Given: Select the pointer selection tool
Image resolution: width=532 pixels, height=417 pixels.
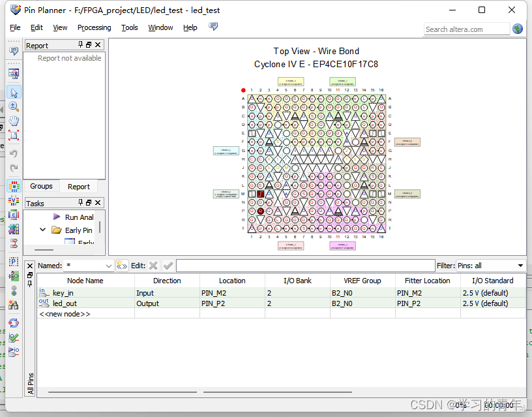Looking at the screenshot, I should (14, 93).
